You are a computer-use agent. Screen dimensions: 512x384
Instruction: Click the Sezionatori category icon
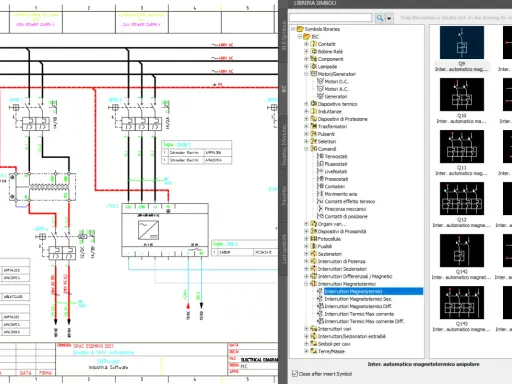click(x=313, y=254)
